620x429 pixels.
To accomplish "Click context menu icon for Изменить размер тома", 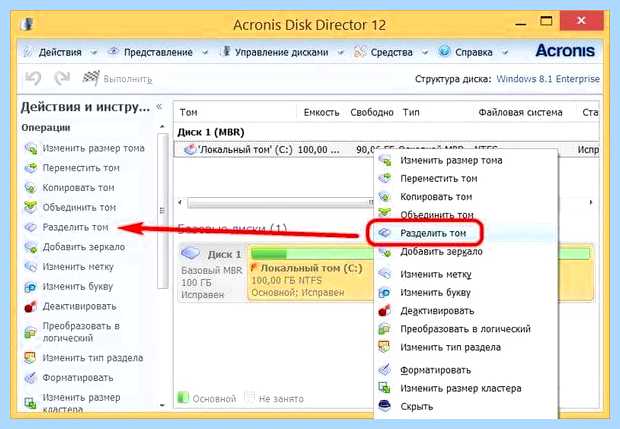I will (x=385, y=161).
